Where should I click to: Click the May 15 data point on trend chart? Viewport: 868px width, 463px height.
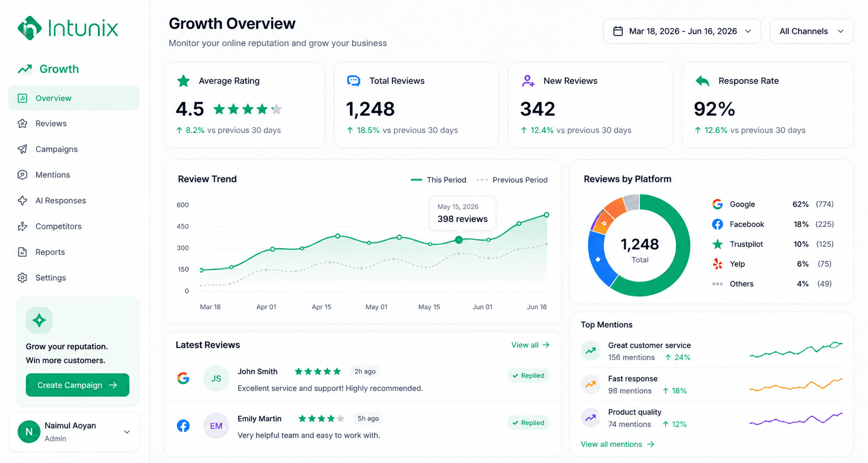(459, 240)
